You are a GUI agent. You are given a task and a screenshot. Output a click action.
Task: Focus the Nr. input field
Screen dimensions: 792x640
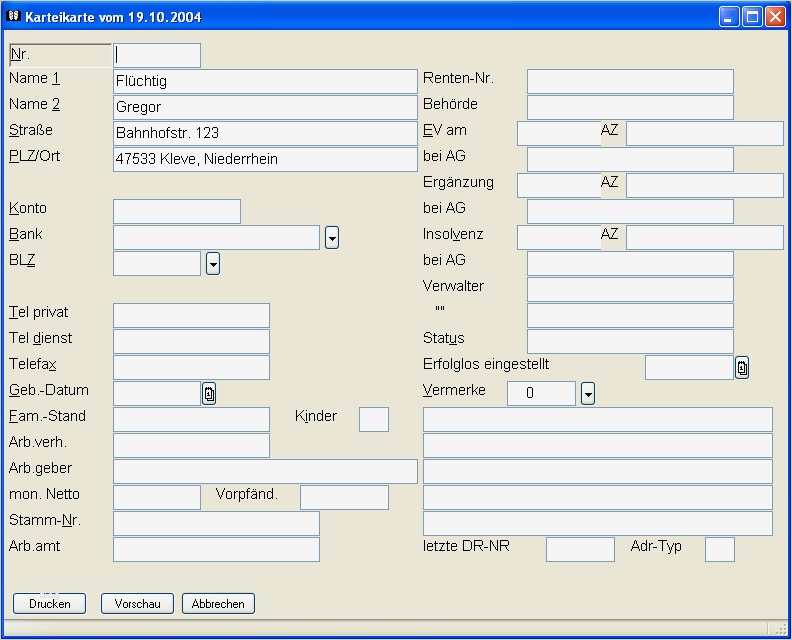click(157, 56)
